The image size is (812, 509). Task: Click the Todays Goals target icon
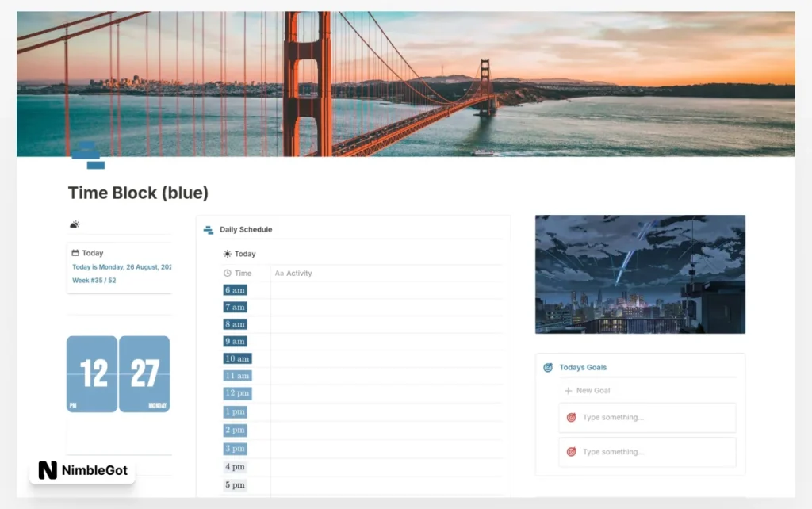click(x=548, y=368)
